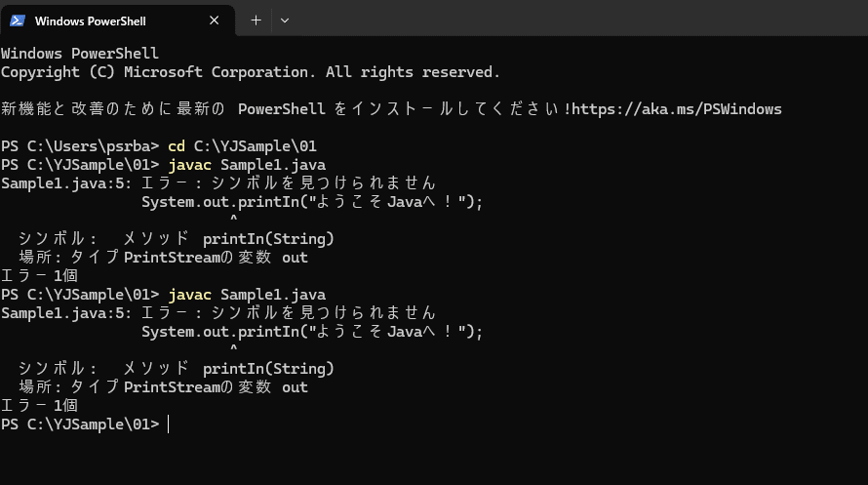Close the Windows PowerShell tab
This screenshot has height=485, width=868.
tap(215, 20)
